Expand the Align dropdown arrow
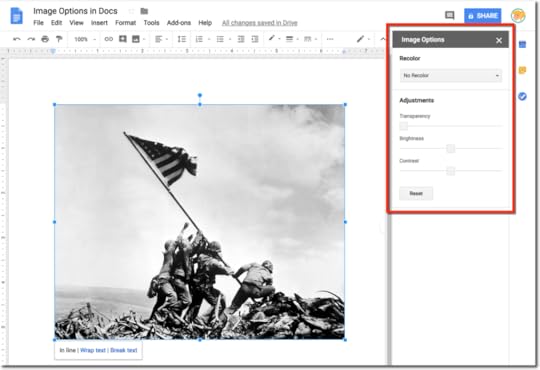 [167, 39]
